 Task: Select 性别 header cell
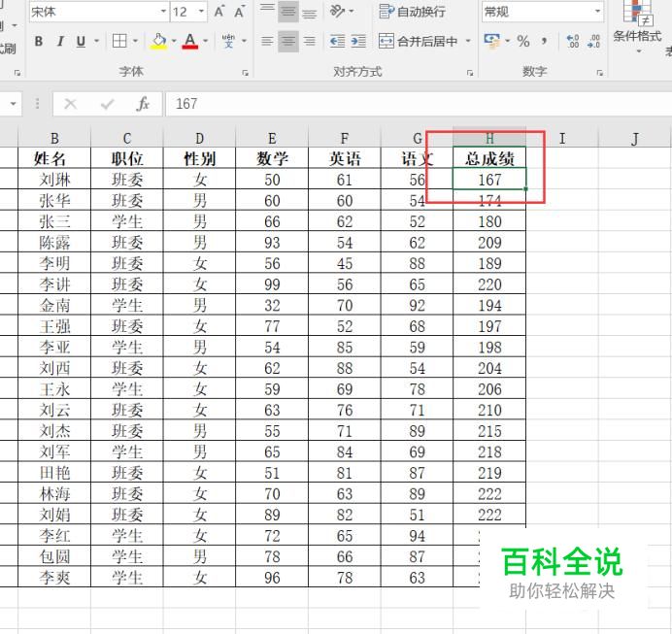point(199,158)
